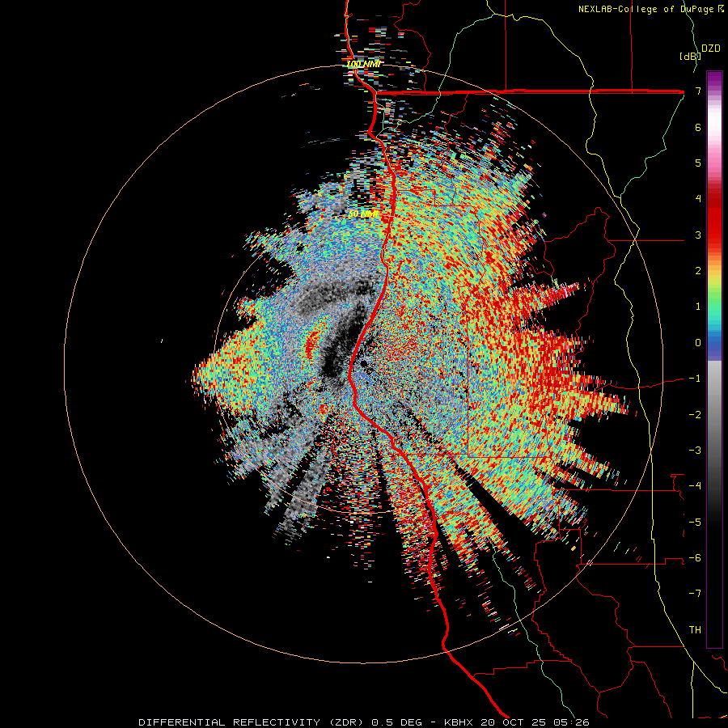Viewport: 728px width, 728px height.
Task: Click the positive "1" legend tick label
Action: [698, 307]
